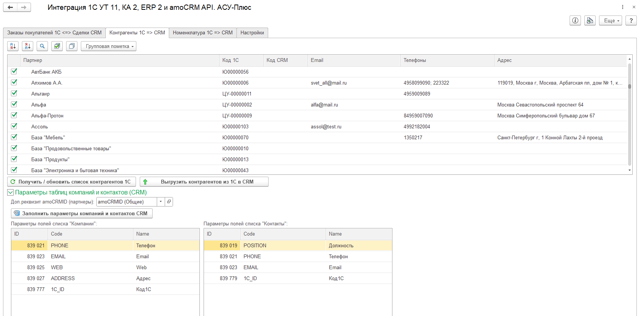644x316 pixels.
Task: Select the address Москва Севастопольский проспект 64
Action: pos(561,105)
